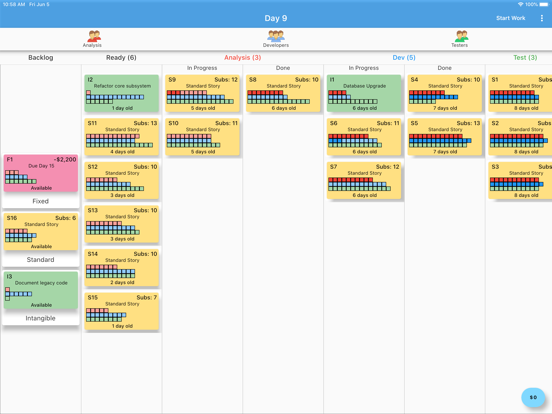This screenshot has height=414, width=552.
Task: Tap the $0 balance floating button
Action: [x=533, y=397]
